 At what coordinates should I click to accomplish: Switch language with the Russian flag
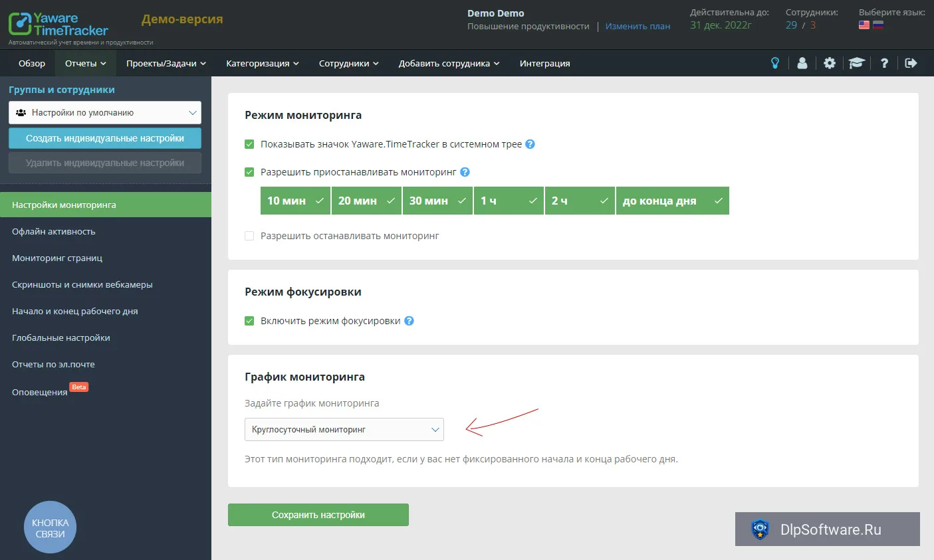[x=878, y=25]
